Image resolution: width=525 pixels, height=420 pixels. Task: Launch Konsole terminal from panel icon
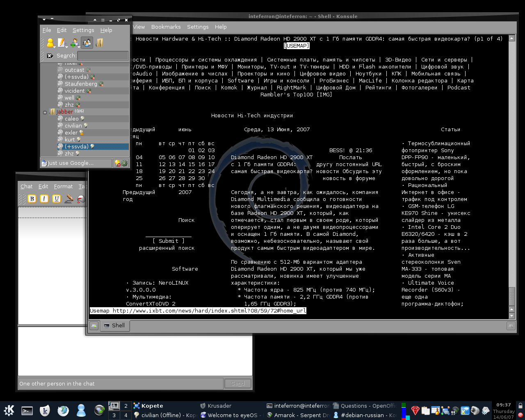coord(27,410)
